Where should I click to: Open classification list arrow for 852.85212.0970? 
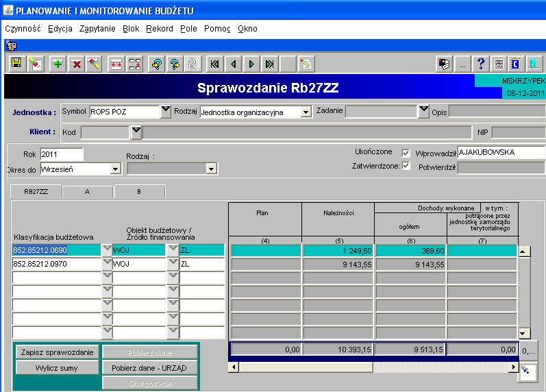coord(107,264)
